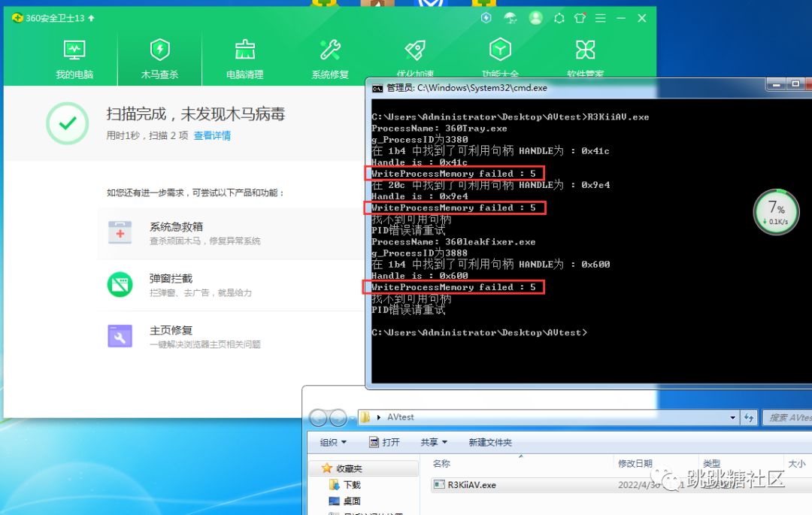
Task: Open the 软件管家 tab
Action: click(x=585, y=58)
